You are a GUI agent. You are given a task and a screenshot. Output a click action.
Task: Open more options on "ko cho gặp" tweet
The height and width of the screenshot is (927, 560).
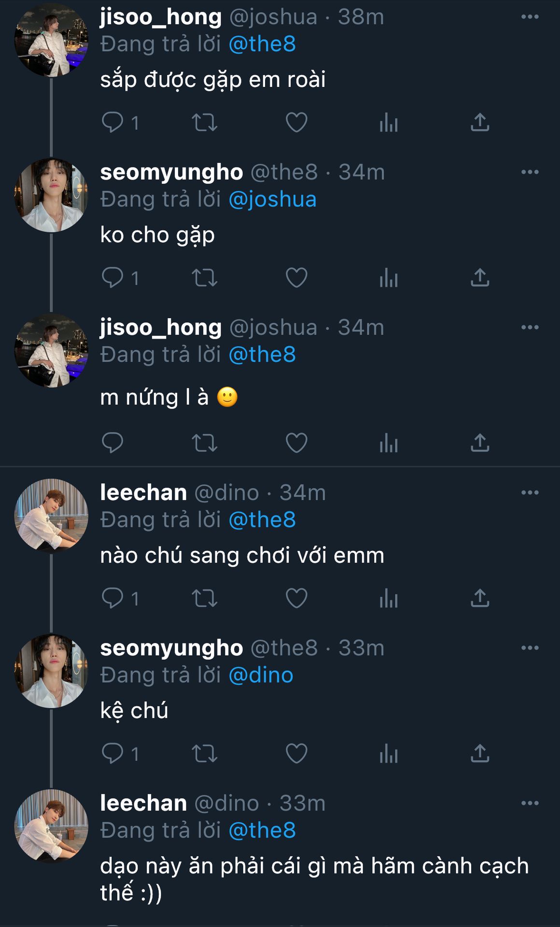point(530,172)
